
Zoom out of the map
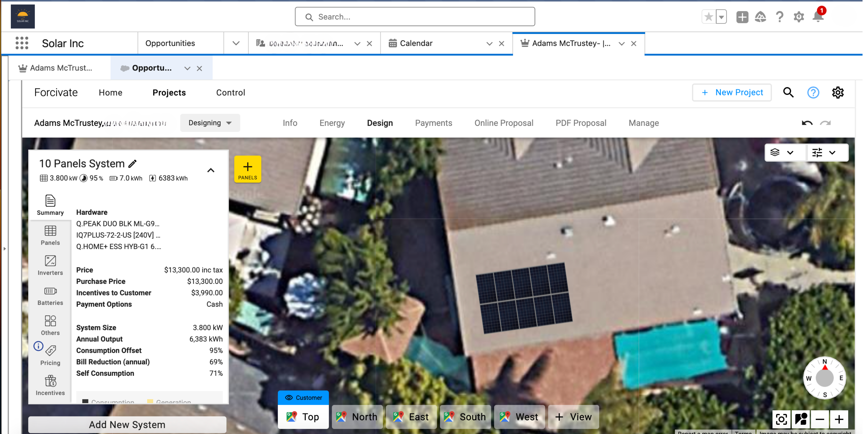[x=820, y=419]
